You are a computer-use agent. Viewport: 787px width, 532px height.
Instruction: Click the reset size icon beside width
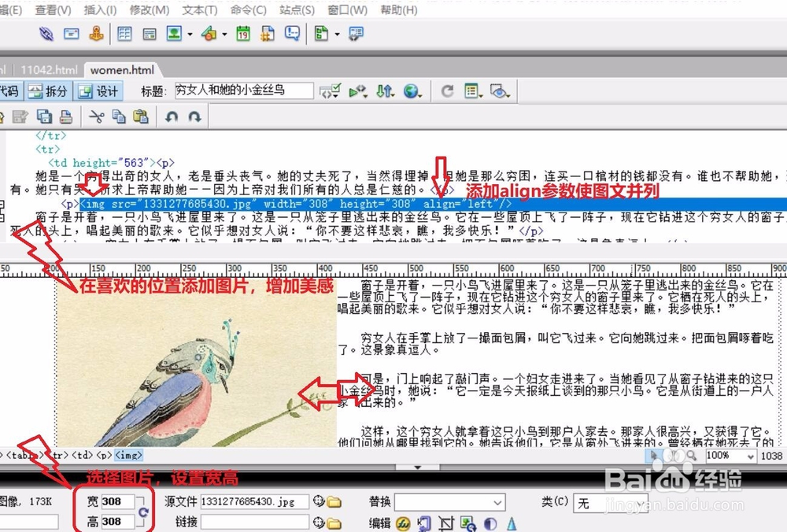tap(143, 512)
